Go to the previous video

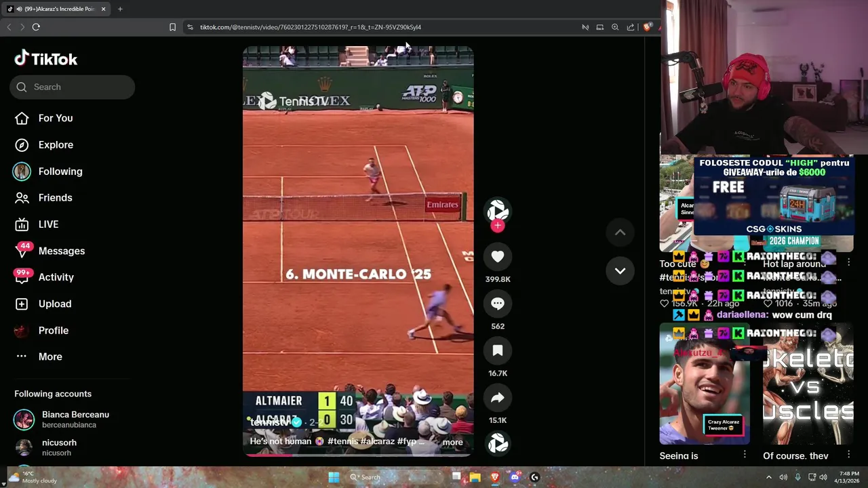(620, 232)
